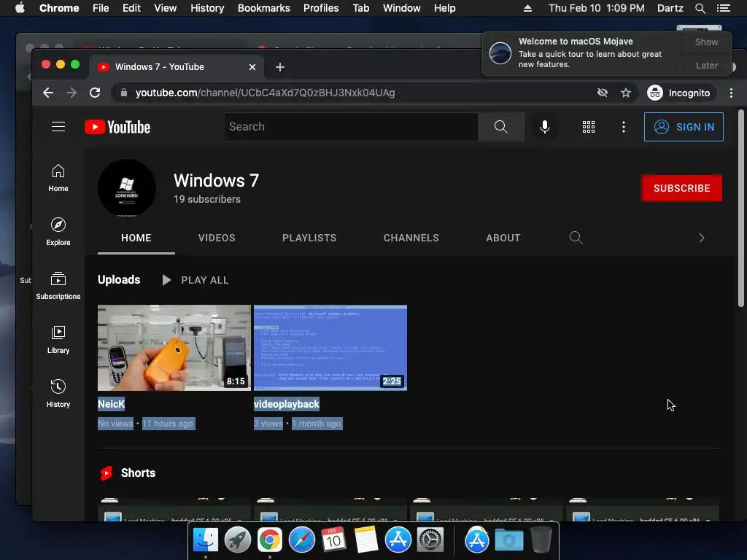Click the NeicK video title
This screenshot has width=747, height=560.
[x=111, y=404]
